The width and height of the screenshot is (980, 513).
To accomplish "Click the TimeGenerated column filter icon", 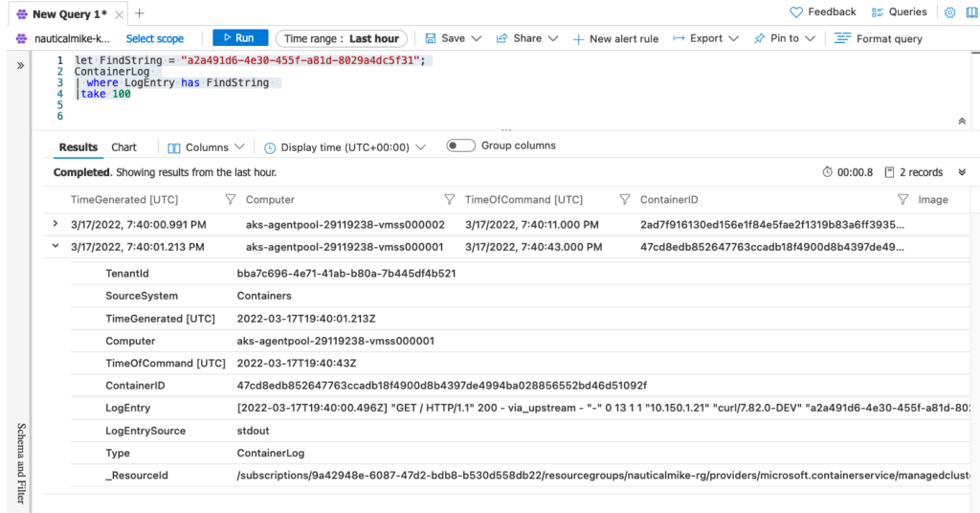I will [x=231, y=199].
